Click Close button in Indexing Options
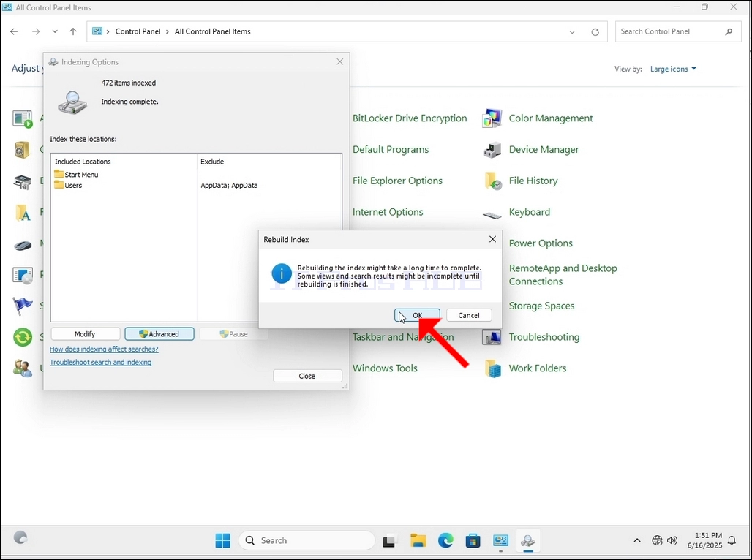The image size is (752, 560). tap(307, 376)
